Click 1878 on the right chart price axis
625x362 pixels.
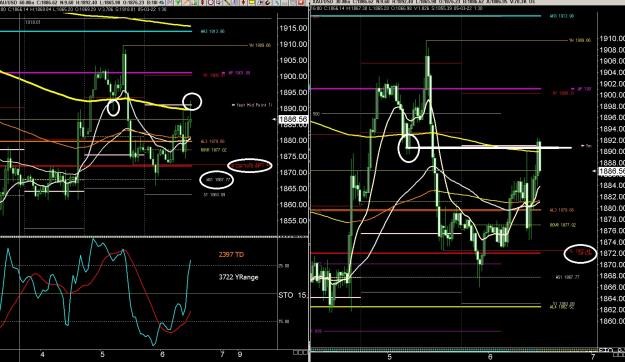[x=612, y=219]
